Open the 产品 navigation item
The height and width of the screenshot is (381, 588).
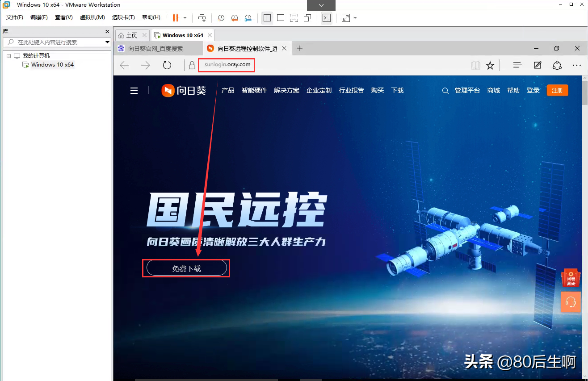[x=228, y=90]
